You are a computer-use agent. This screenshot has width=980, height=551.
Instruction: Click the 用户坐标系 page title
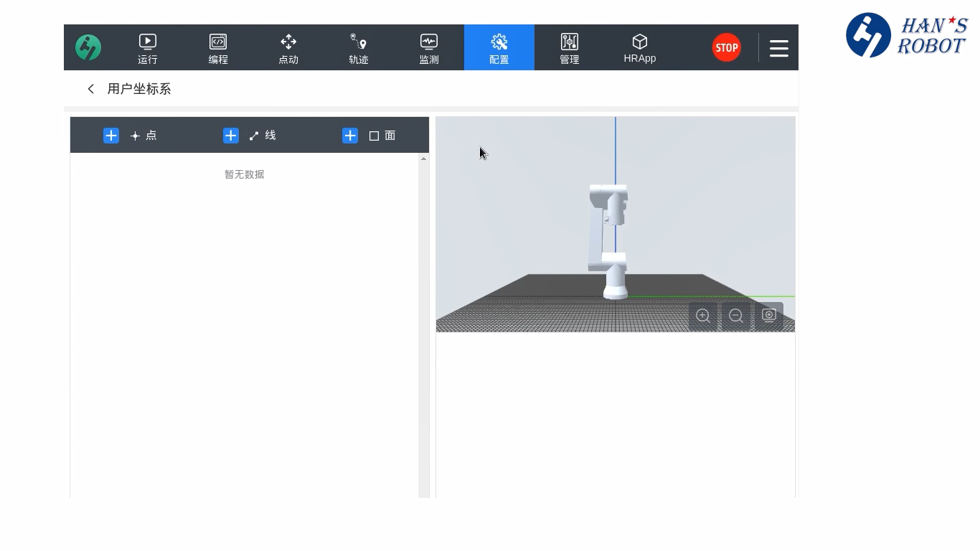coord(139,89)
